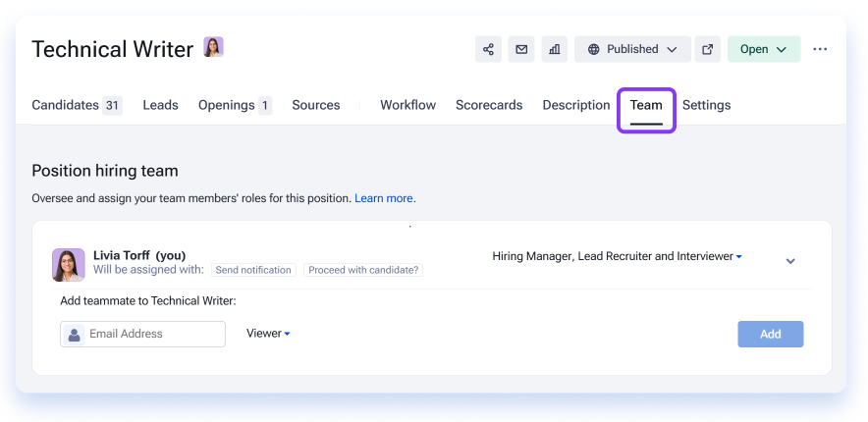The image size is (868, 422).
Task: Click the Will be assigned with label
Action: point(149,270)
